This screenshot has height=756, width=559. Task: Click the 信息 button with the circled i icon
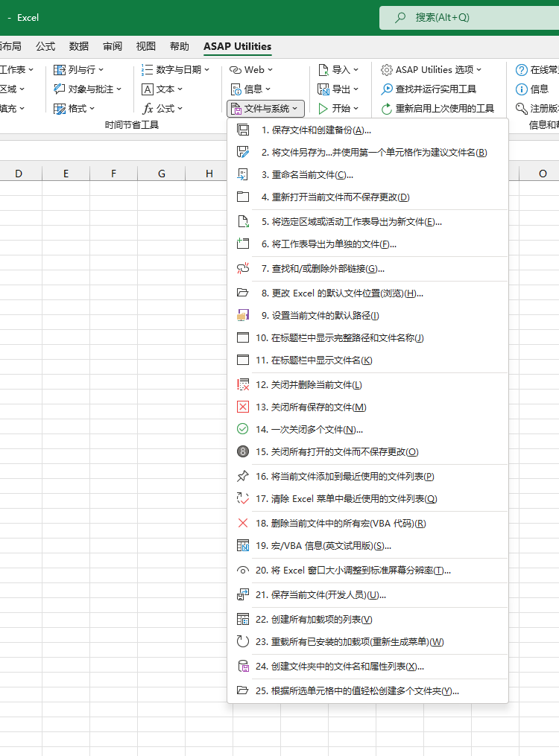click(532, 89)
